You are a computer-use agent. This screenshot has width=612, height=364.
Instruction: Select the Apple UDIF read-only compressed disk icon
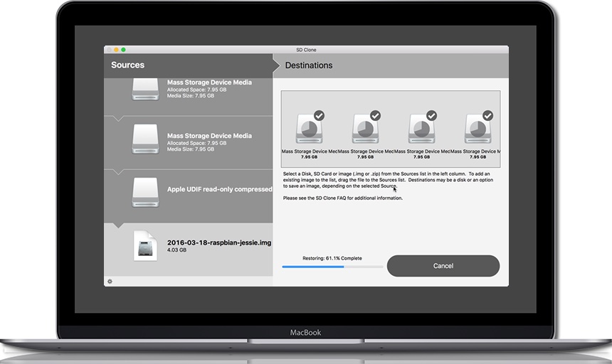[x=145, y=193]
